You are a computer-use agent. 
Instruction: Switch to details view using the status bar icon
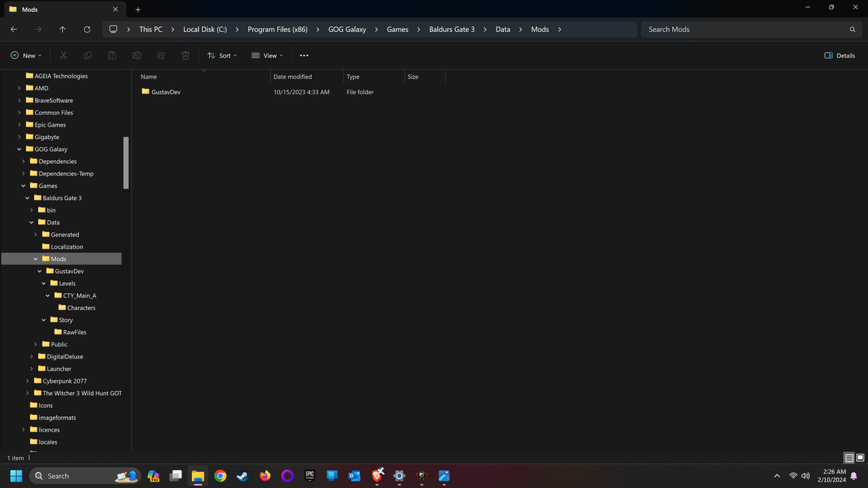click(849, 457)
